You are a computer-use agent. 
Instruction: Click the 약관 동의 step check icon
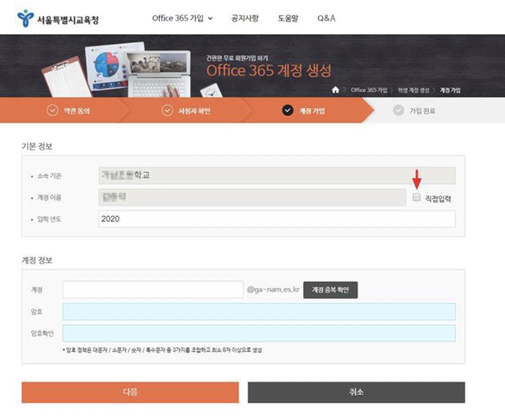point(52,110)
